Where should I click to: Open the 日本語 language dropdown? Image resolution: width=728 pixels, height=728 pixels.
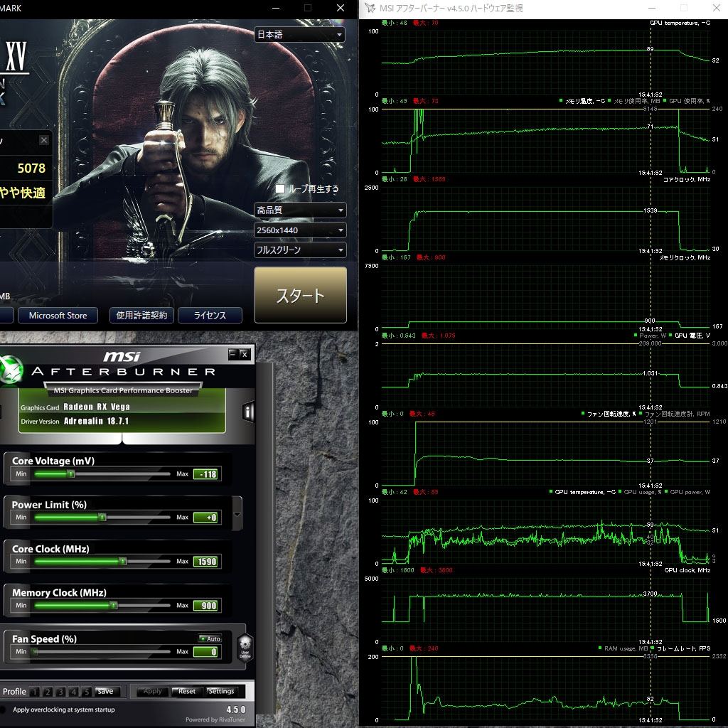(x=299, y=34)
